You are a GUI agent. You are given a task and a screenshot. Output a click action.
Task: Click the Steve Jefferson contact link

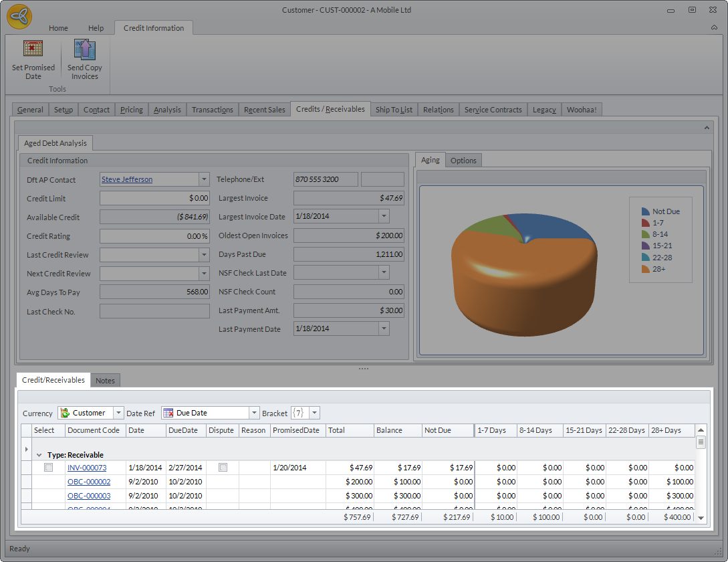tap(127, 179)
